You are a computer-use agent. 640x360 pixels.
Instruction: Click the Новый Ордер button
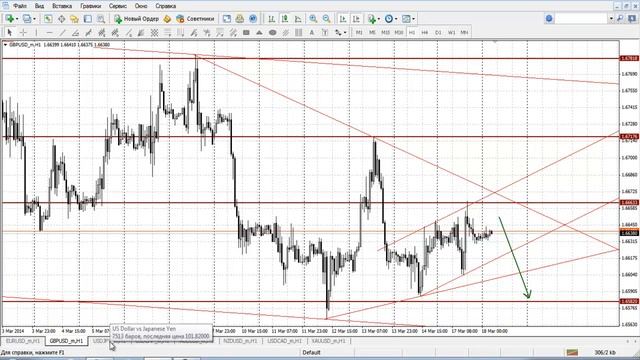pyautogui.click(x=136, y=19)
